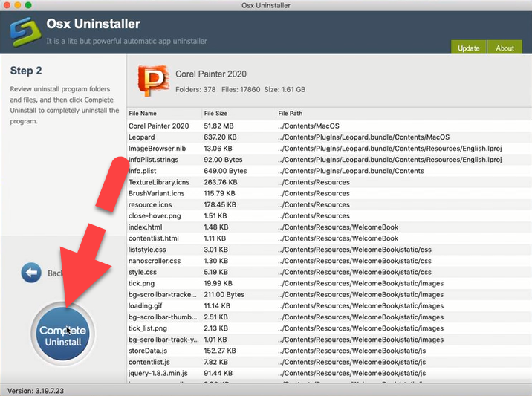Click the Corel Painter 2020 title text
Viewport: 532px width, 396px height.
[211, 74]
